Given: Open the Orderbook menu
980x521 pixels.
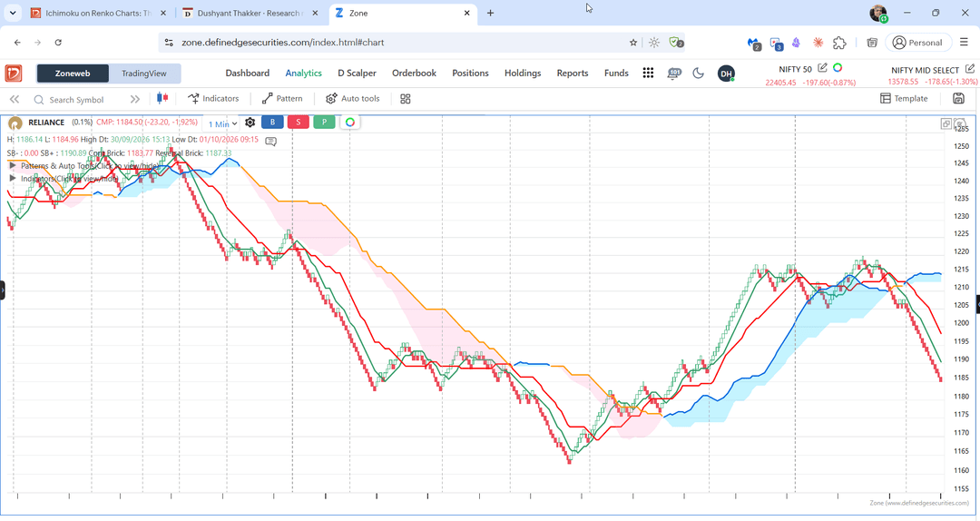Looking at the screenshot, I should point(414,74).
